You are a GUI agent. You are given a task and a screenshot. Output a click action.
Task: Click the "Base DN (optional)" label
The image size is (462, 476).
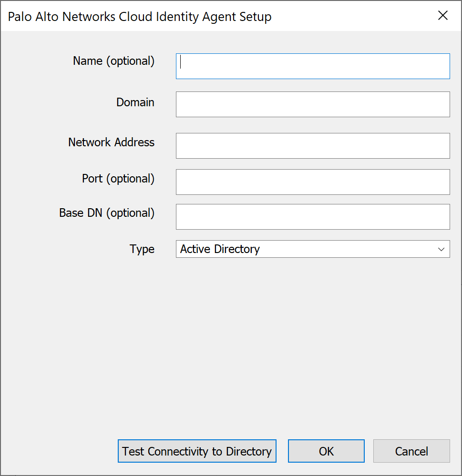coord(107,213)
